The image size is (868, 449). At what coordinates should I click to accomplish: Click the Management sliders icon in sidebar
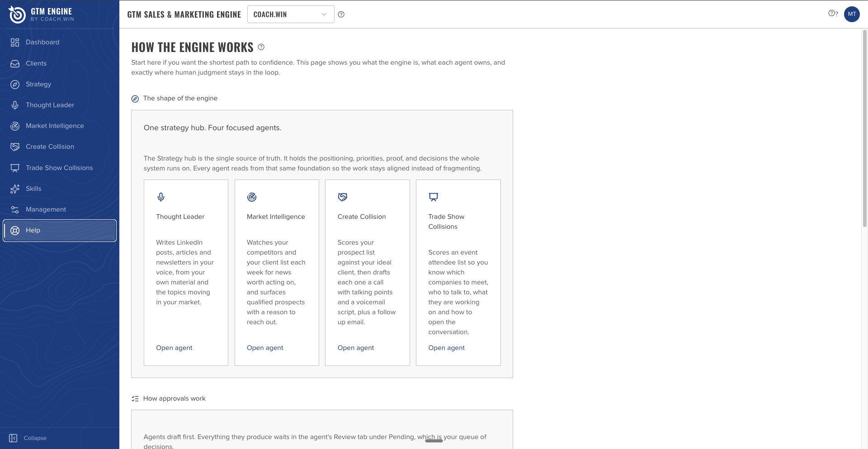15,210
